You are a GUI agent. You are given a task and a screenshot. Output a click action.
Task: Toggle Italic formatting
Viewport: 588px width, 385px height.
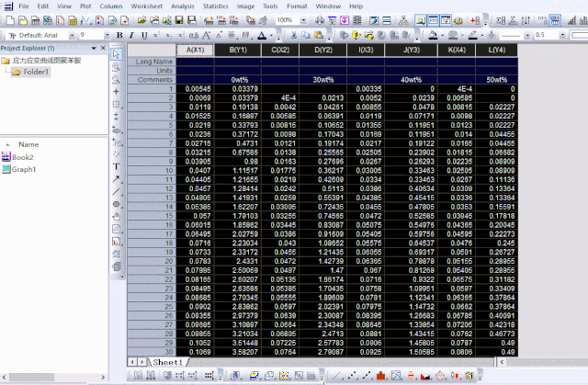pyautogui.click(x=131, y=35)
